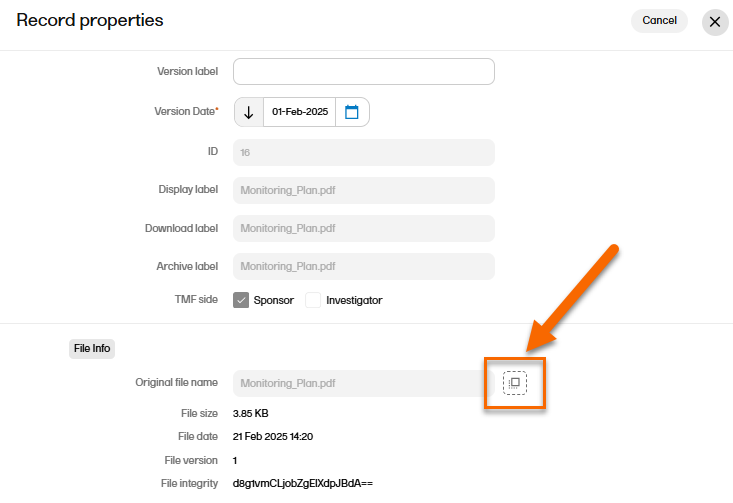Enable the Investigator checkbox
The height and width of the screenshot is (503, 733).
click(313, 300)
